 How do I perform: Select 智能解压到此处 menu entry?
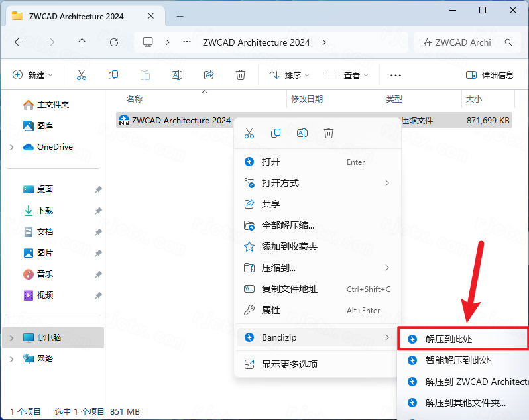click(x=458, y=361)
